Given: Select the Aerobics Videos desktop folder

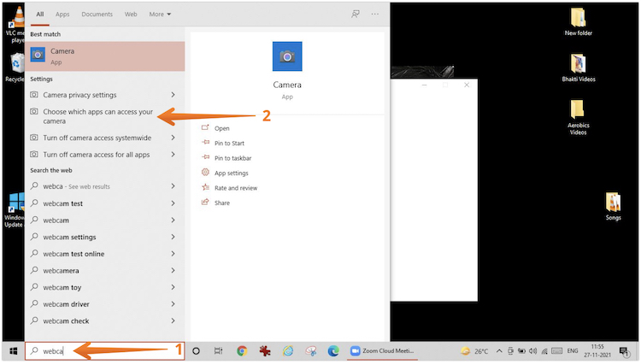Looking at the screenshot, I should point(578,117).
